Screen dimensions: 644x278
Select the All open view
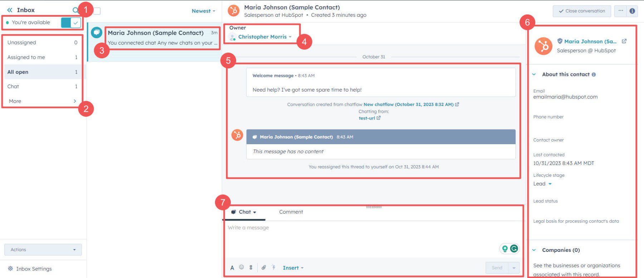coord(42,72)
